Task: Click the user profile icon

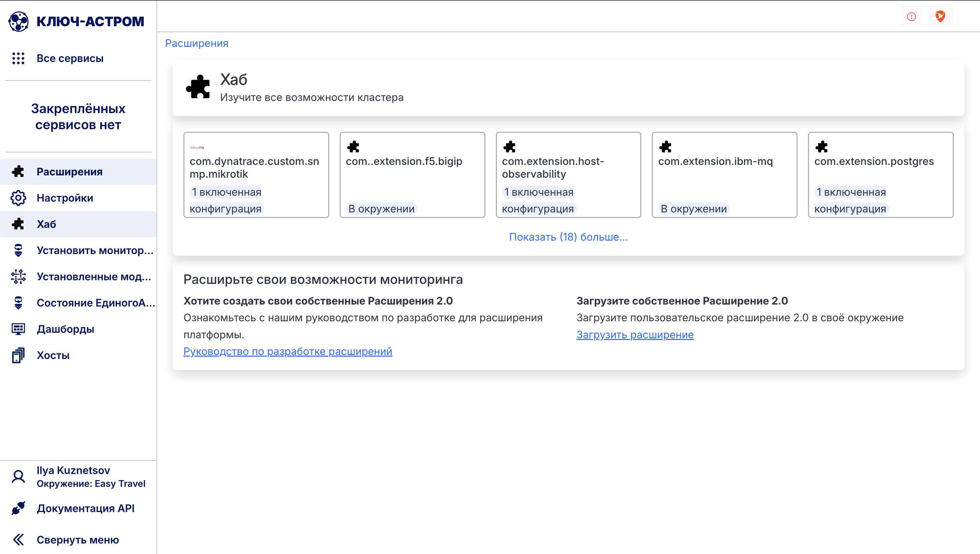Action: (x=18, y=477)
